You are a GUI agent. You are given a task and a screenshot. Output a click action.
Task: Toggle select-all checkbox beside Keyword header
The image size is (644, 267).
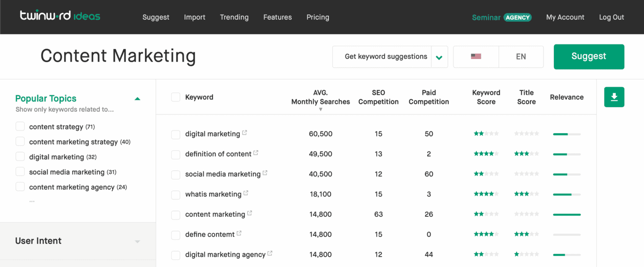click(x=176, y=97)
